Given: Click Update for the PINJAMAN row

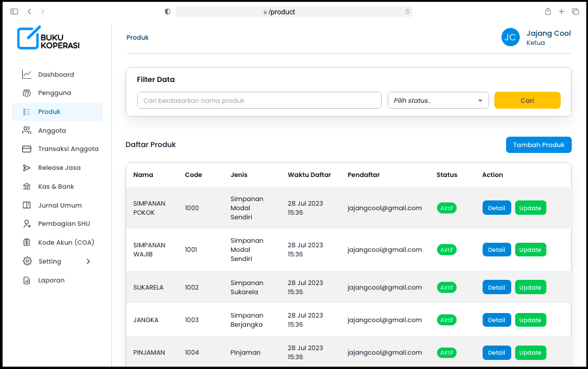Looking at the screenshot, I should [x=530, y=353].
